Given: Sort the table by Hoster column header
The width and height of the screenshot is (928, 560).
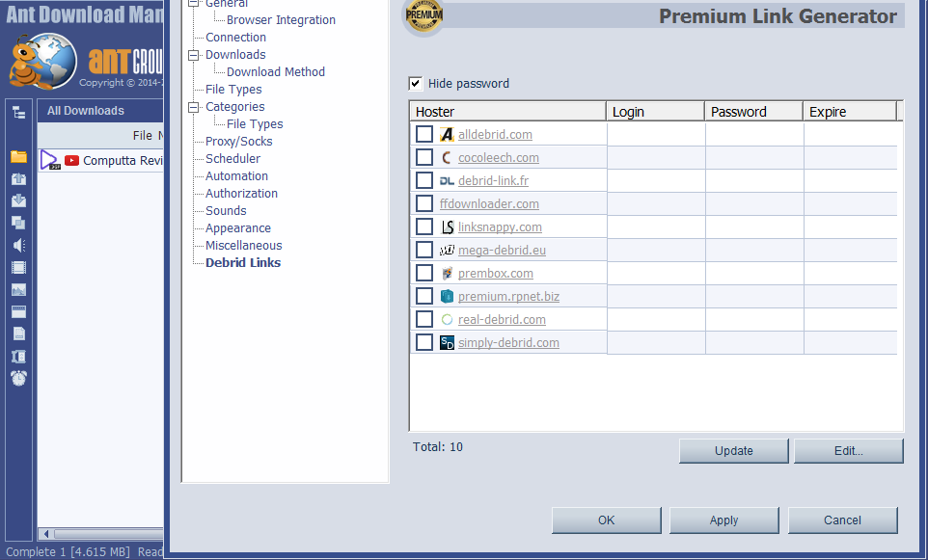Looking at the screenshot, I should pyautogui.click(x=507, y=112).
